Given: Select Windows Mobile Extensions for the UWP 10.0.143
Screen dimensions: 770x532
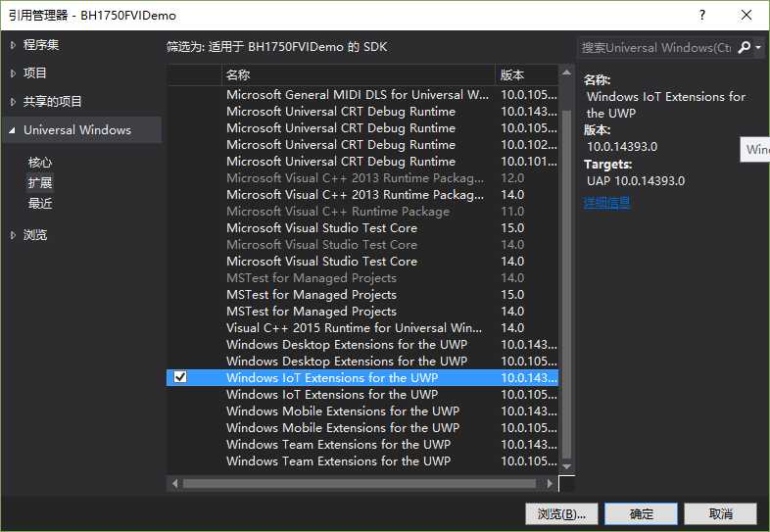Looking at the screenshot, I should (x=362, y=411).
